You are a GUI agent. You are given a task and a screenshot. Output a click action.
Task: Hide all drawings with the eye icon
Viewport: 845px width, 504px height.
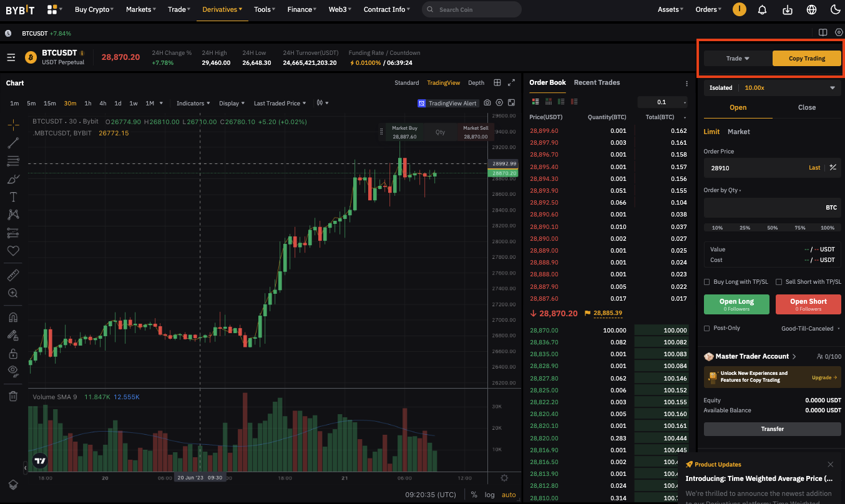pos(13,371)
